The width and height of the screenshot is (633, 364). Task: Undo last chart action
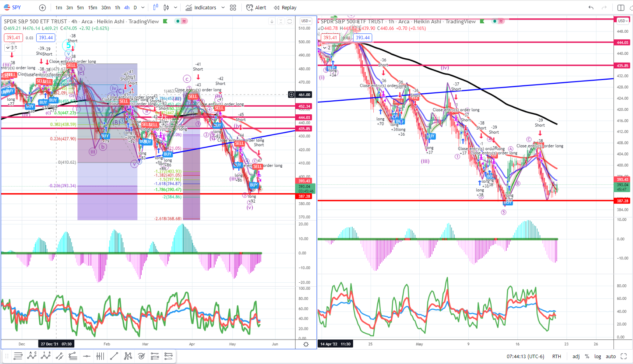point(591,7)
